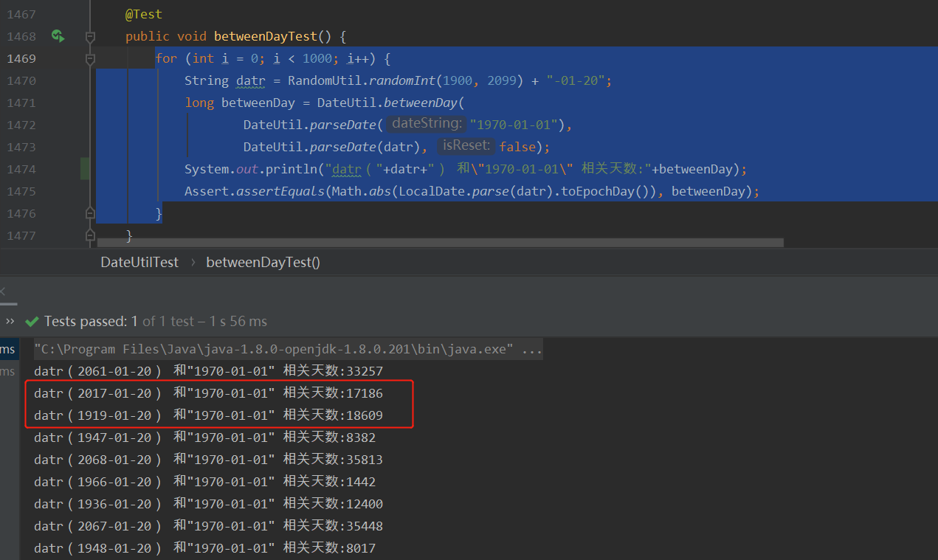Click output line for 1966-01-20
The width and height of the screenshot is (938, 560).
click(204, 482)
